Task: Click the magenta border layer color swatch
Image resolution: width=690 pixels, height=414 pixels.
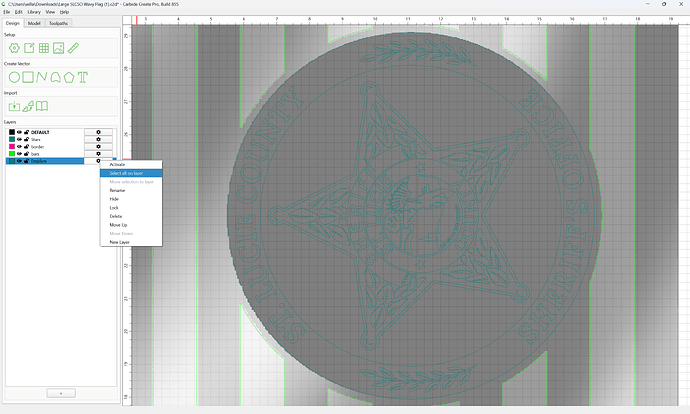Action: pos(12,147)
